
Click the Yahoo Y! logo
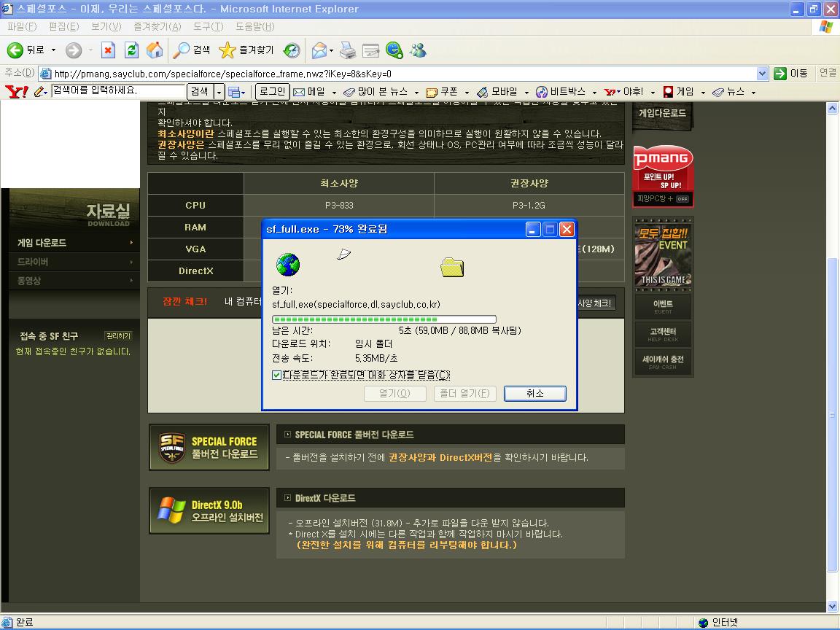[17, 92]
